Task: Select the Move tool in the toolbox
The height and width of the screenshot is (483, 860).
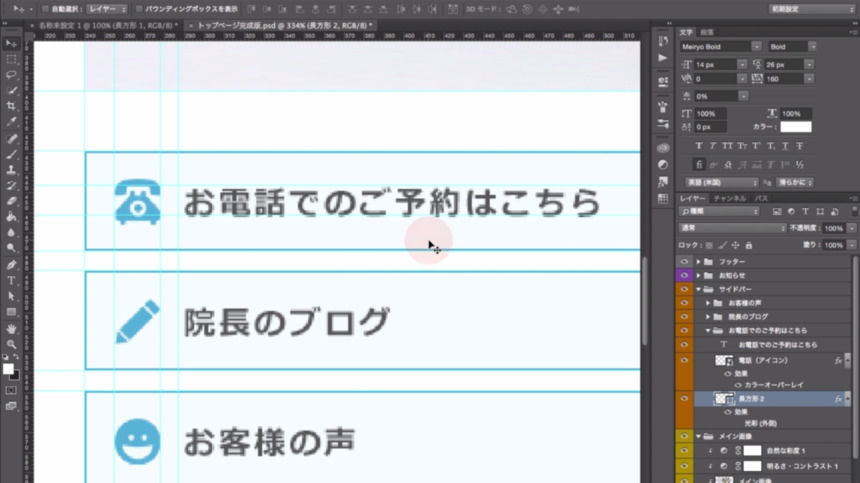Action: [x=11, y=44]
